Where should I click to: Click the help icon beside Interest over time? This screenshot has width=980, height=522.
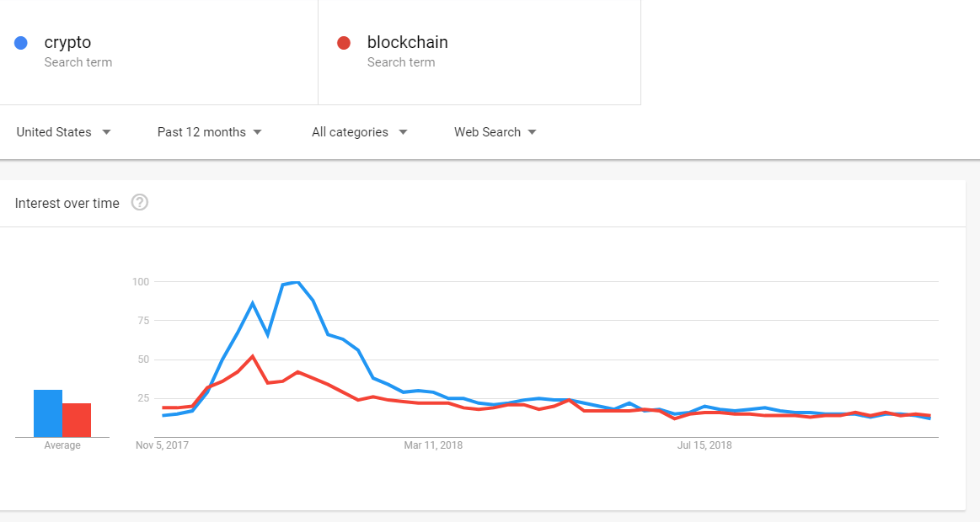pyautogui.click(x=140, y=202)
